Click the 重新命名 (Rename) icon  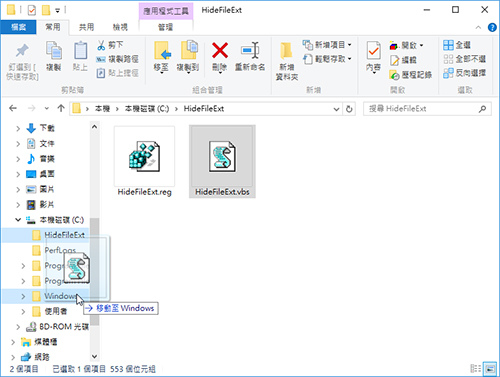pos(250,51)
